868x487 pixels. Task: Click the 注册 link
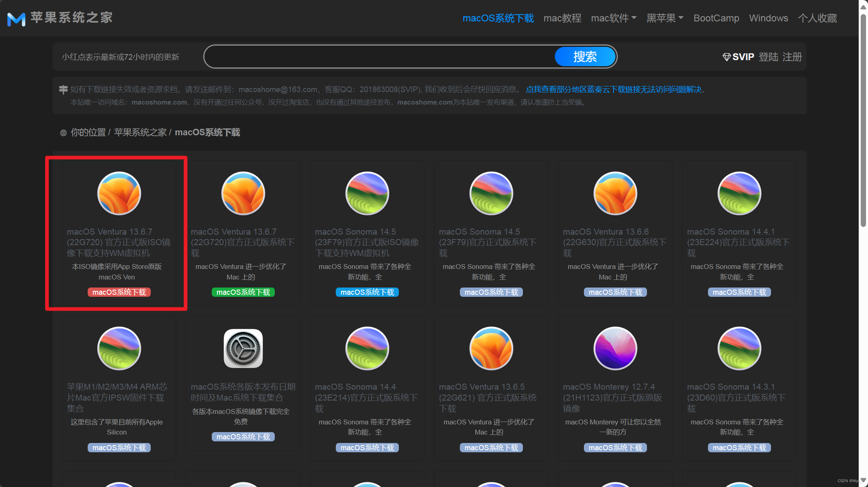click(x=792, y=57)
